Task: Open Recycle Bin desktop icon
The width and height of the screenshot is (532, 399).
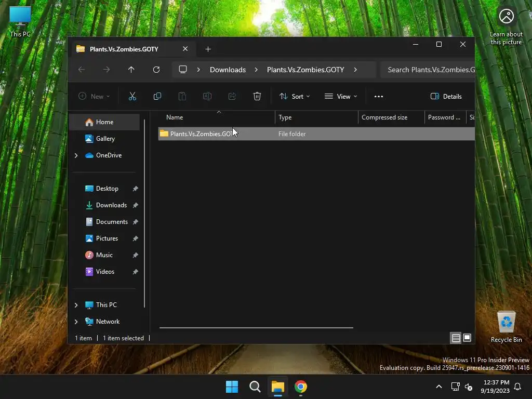Action: (506, 326)
